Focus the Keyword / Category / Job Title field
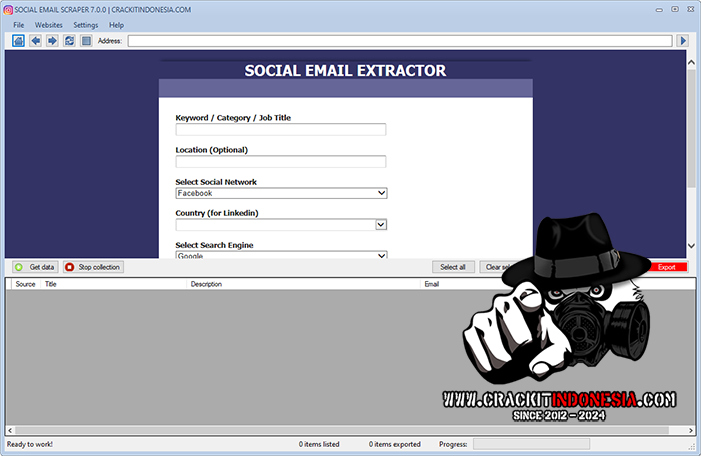The height and width of the screenshot is (456, 701). coord(280,129)
